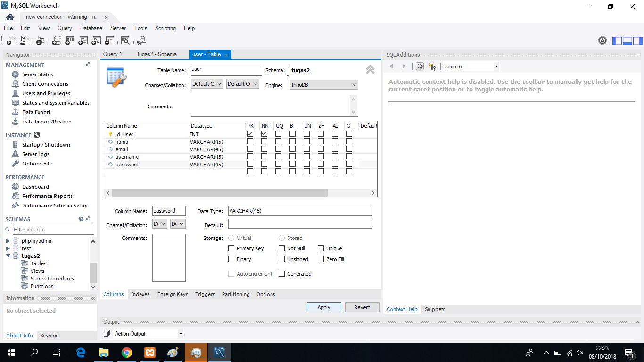Open the Windows Start menu

coord(11,352)
